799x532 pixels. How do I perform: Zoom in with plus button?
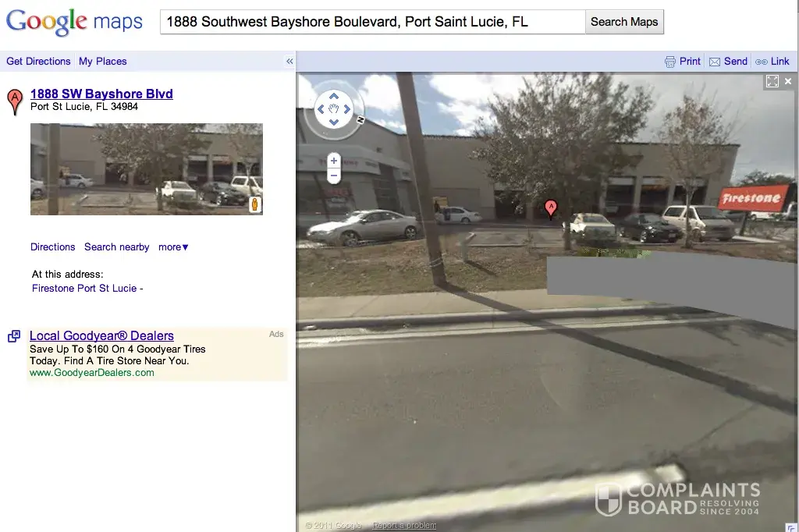[334, 161]
